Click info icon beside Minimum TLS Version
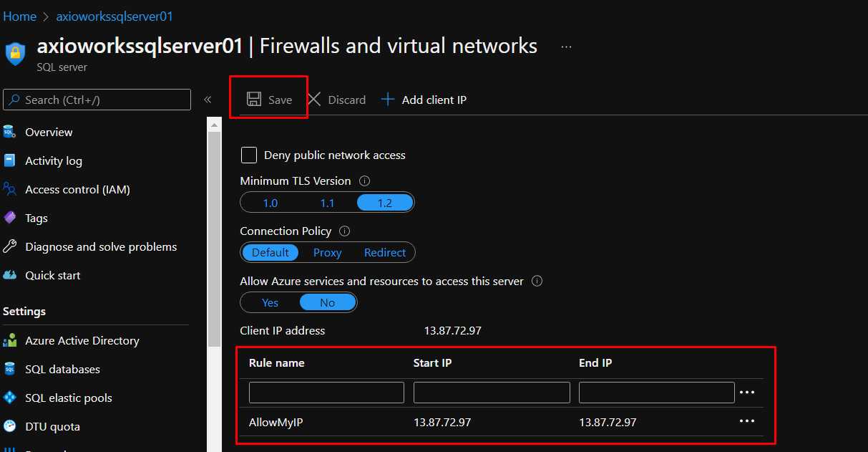Image resolution: width=868 pixels, height=452 pixels. click(x=364, y=181)
